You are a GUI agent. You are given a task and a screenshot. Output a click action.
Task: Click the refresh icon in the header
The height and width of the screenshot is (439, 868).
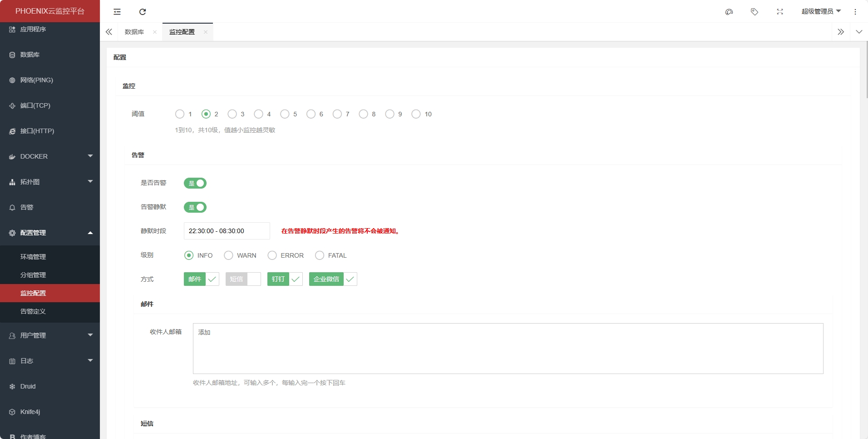143,11
